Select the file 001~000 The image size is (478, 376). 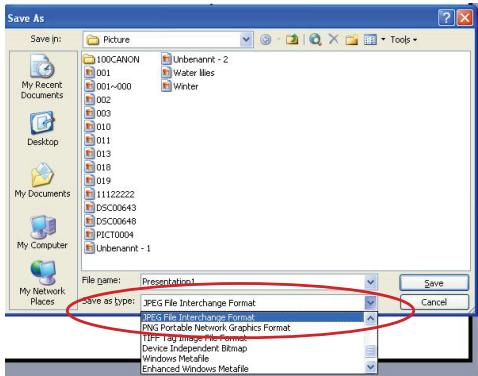[108, 87]
